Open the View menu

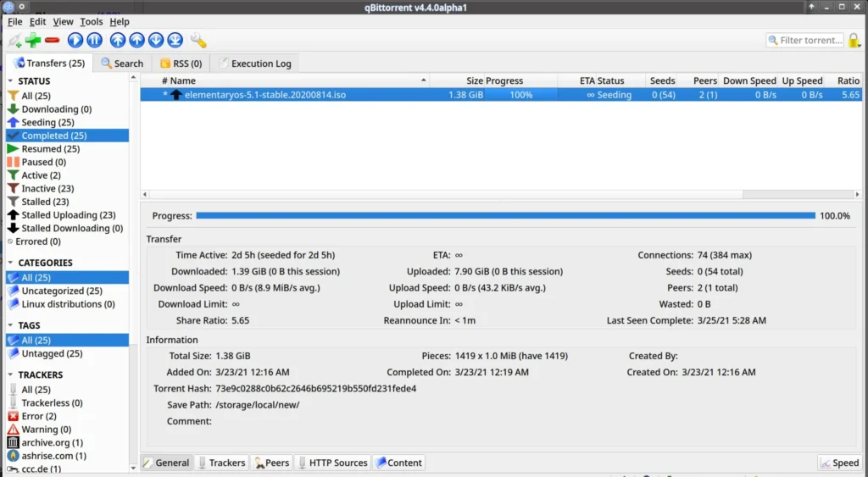(x=63, y=21)
